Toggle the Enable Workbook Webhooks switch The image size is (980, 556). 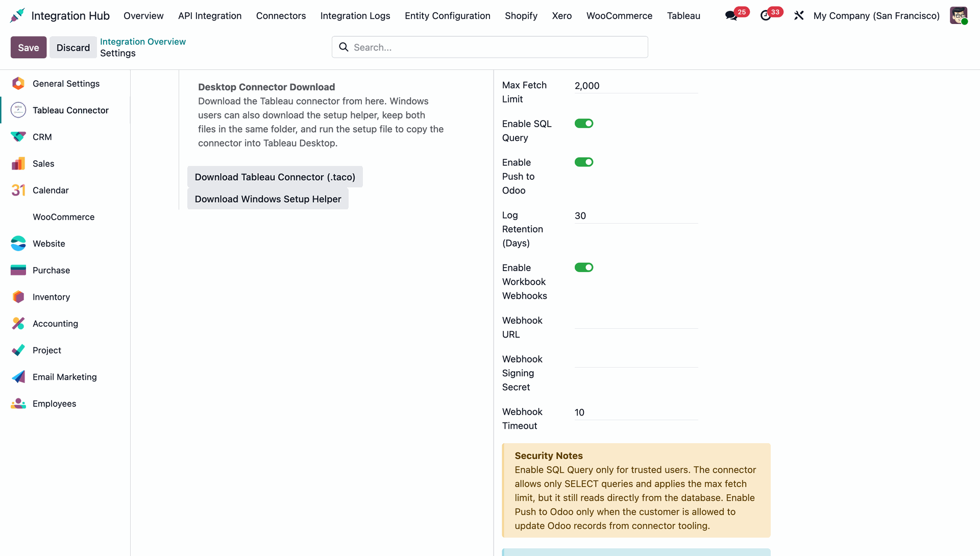click(584, 268)
